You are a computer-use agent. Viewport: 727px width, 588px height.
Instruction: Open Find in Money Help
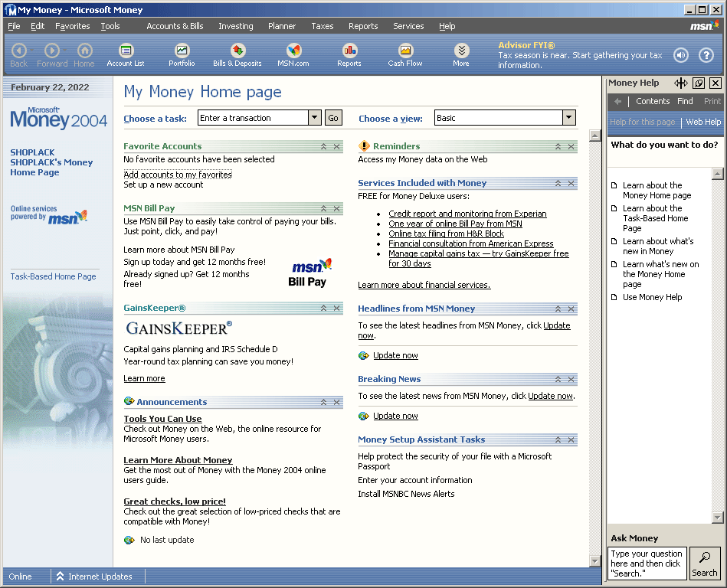coord(685,101)
